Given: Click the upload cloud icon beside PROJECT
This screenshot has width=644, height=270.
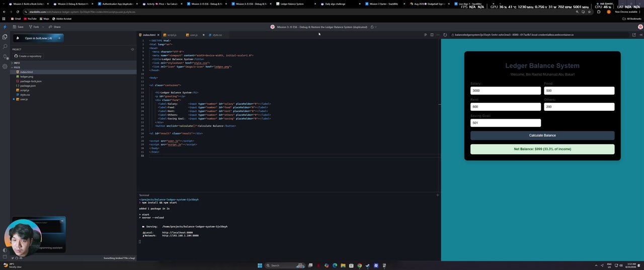Looking at the screenshot, I should pyautogui.click(x=132, y=49).
